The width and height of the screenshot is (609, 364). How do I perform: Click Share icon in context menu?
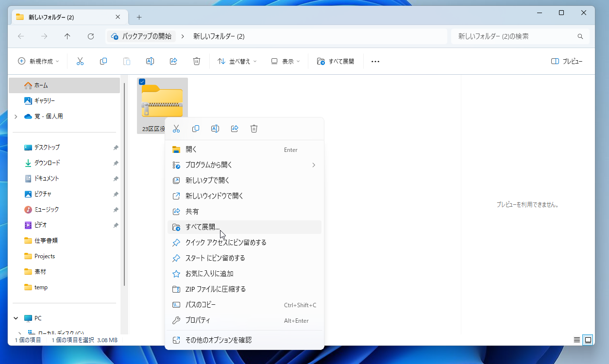pos(235,129)
